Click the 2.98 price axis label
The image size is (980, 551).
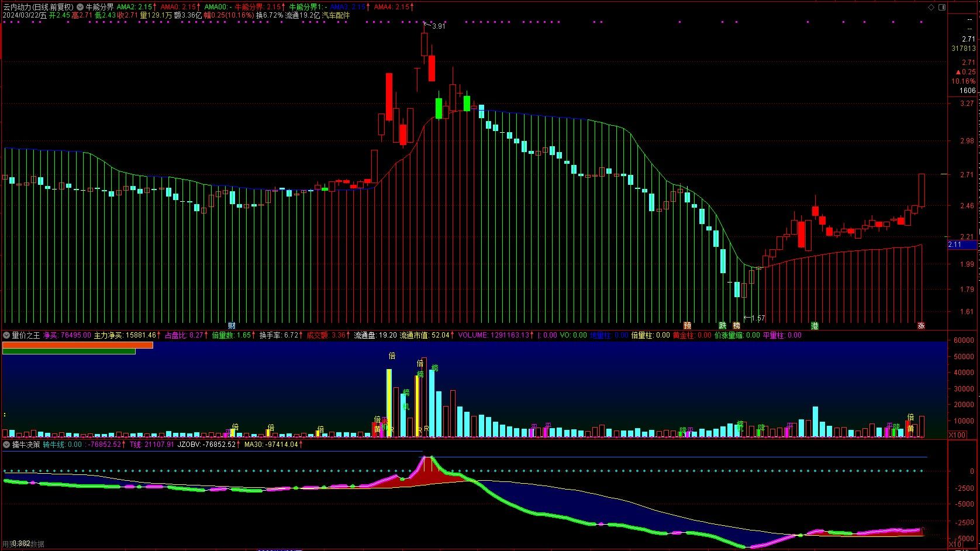pos(967,141)
